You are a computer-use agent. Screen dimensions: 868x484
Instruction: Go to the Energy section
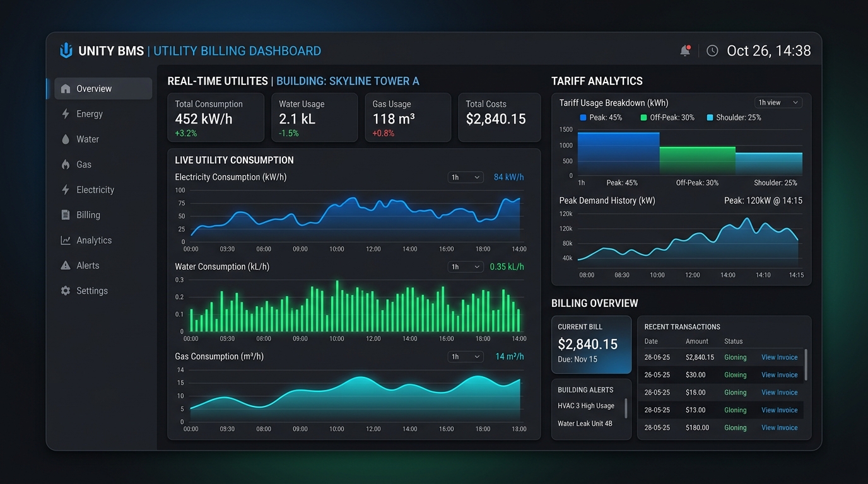[x=90, y=114]
